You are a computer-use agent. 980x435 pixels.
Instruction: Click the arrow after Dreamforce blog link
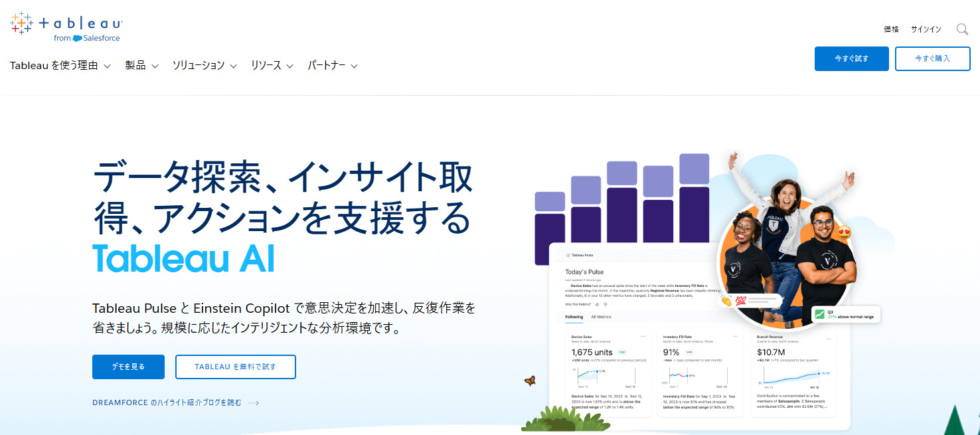point(253,402)
